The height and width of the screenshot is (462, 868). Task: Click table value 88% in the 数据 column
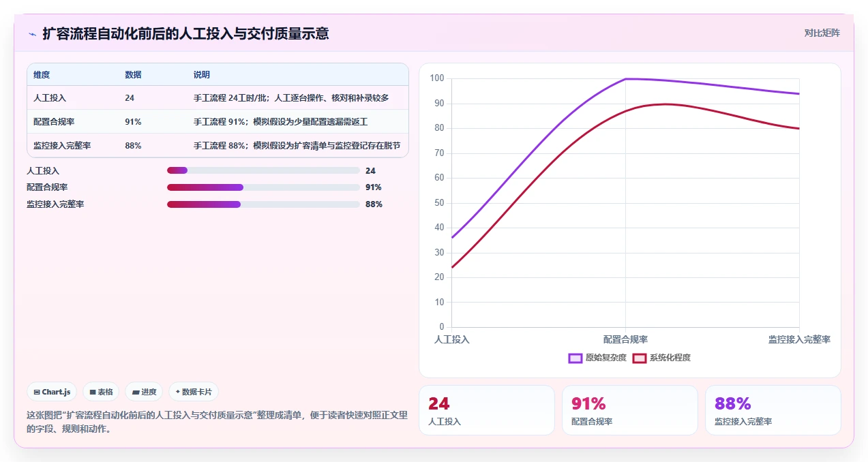(x=133, y=146)
